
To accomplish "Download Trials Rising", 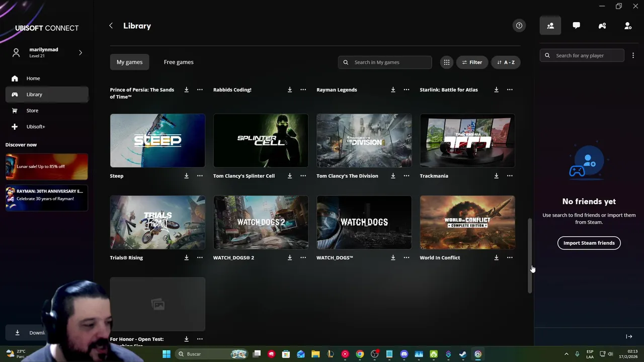I will point(186,257).
